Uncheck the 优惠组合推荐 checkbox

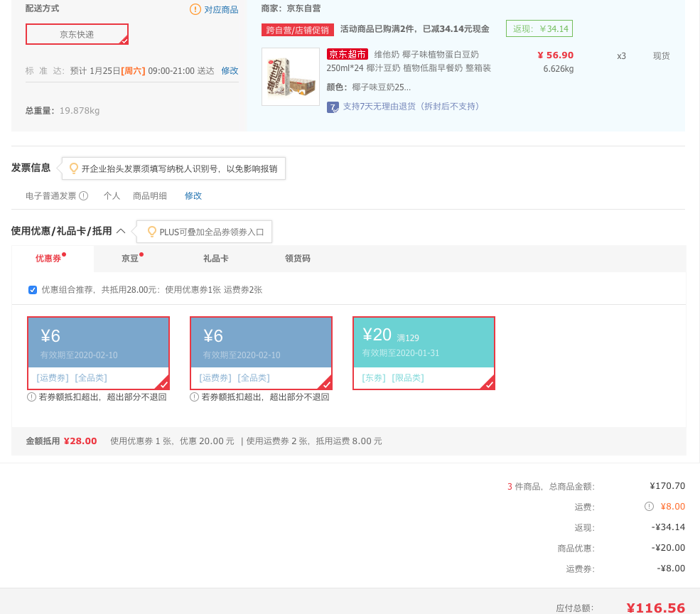tap(33, 290)
